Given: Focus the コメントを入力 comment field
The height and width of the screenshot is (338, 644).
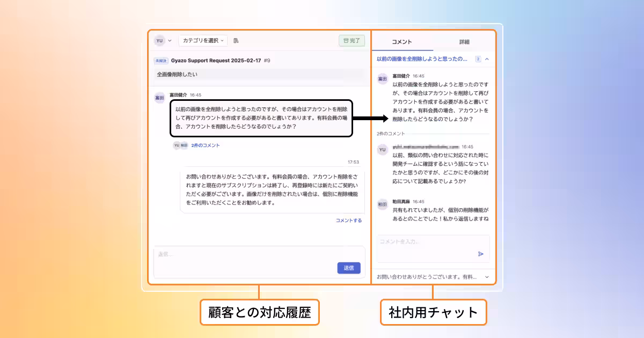Looking at the screenshot, I should point(424,242).
